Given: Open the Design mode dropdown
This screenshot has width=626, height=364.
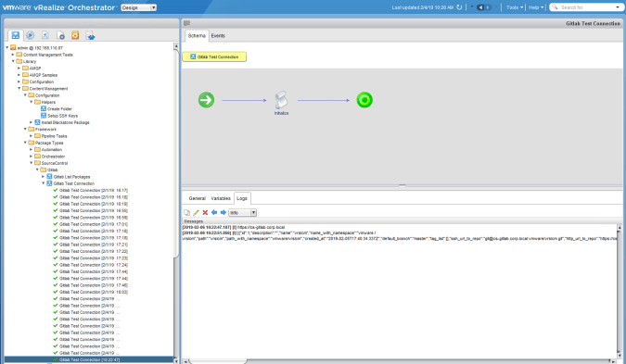Looking at the screenshot, I should pyautogui.click(x=138, y=7).
